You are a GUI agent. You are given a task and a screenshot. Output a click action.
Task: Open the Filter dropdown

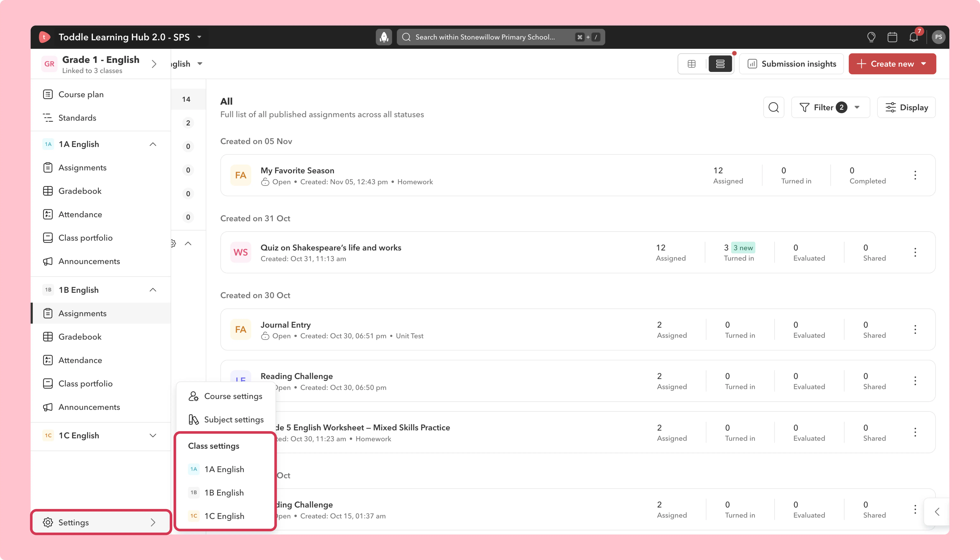[830, 107]
